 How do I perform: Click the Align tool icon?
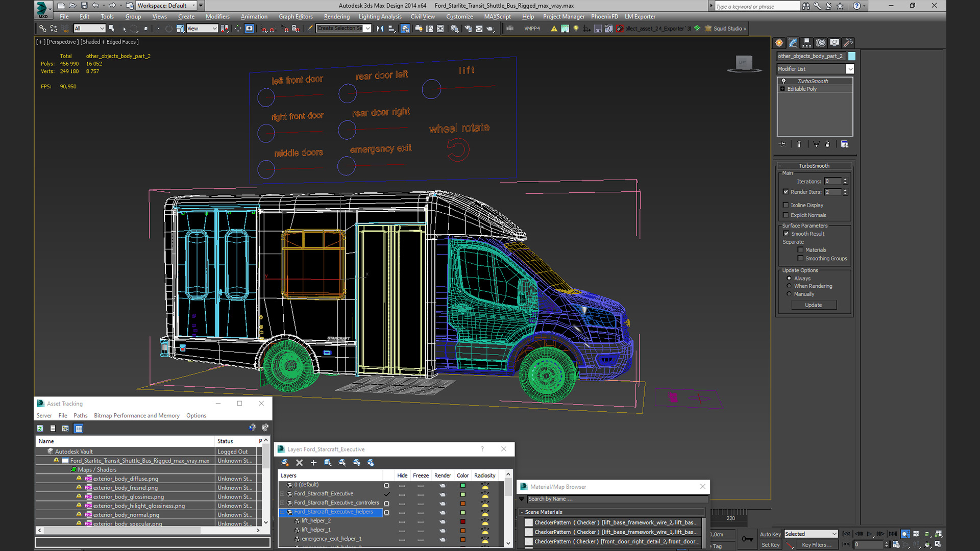(392, 29)
